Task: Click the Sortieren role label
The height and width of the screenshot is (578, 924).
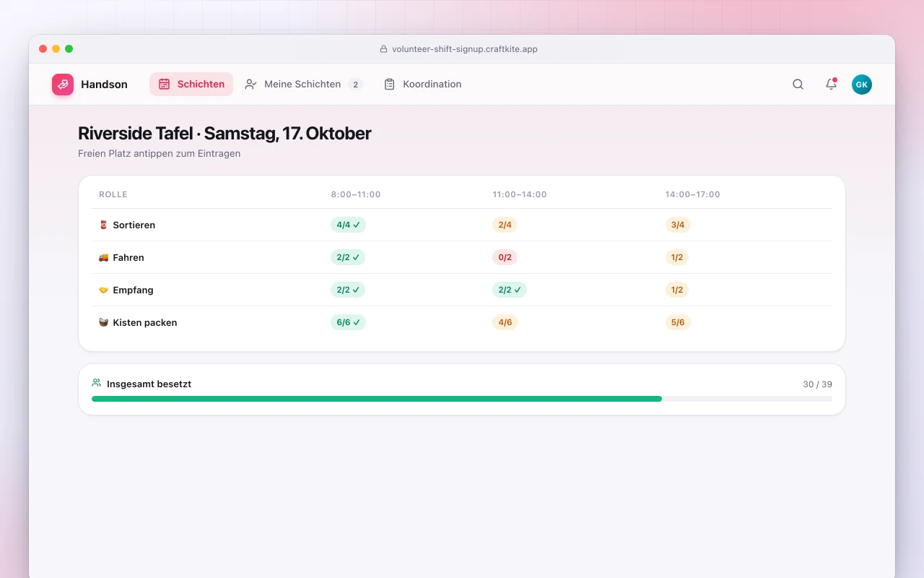Action: (134, 225)
